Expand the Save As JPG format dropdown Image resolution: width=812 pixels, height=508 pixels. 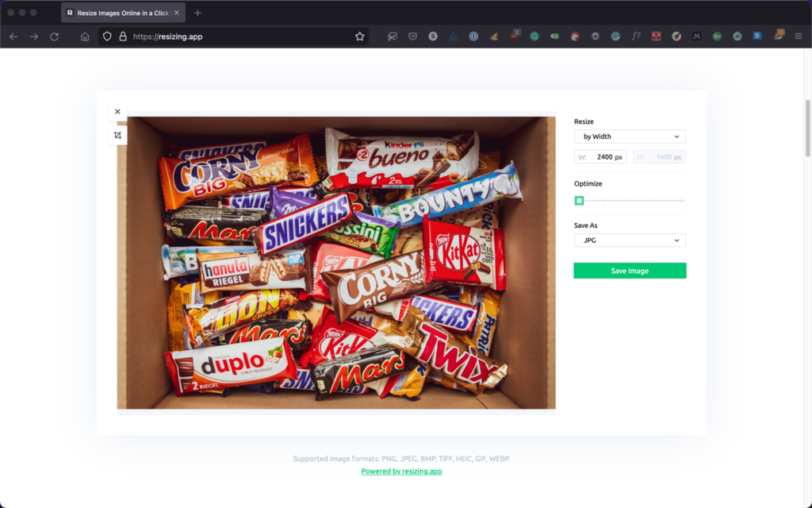[630, 241]
